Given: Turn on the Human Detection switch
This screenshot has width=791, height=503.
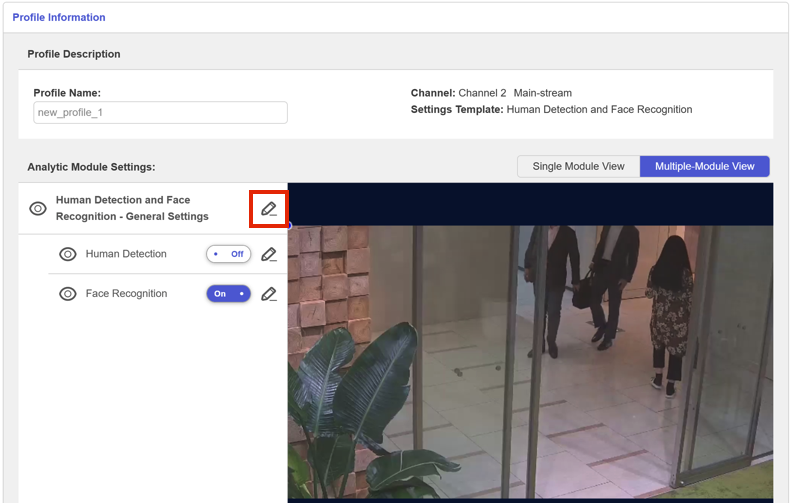Looking at the screenshot, I should click(229, 254).
